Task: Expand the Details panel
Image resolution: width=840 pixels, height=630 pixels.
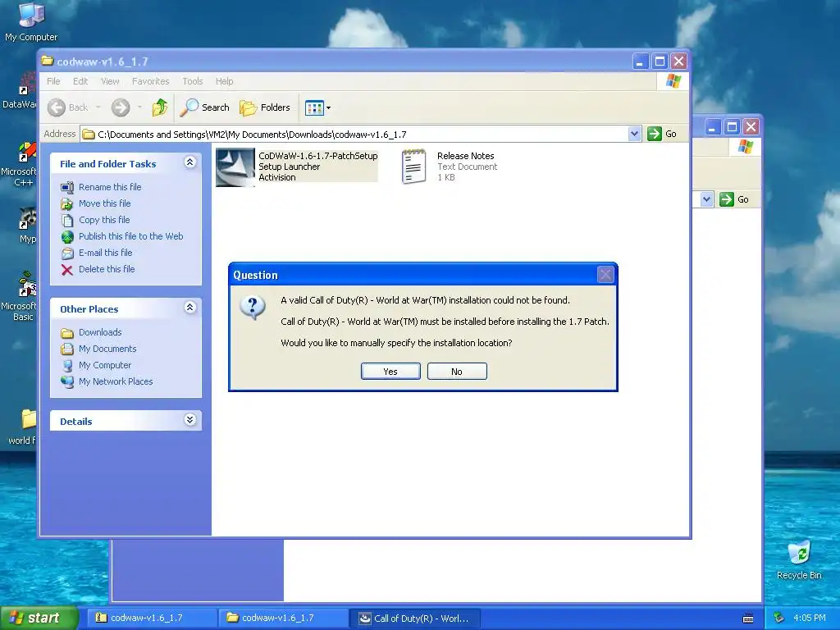Action: tap(189, 419)
